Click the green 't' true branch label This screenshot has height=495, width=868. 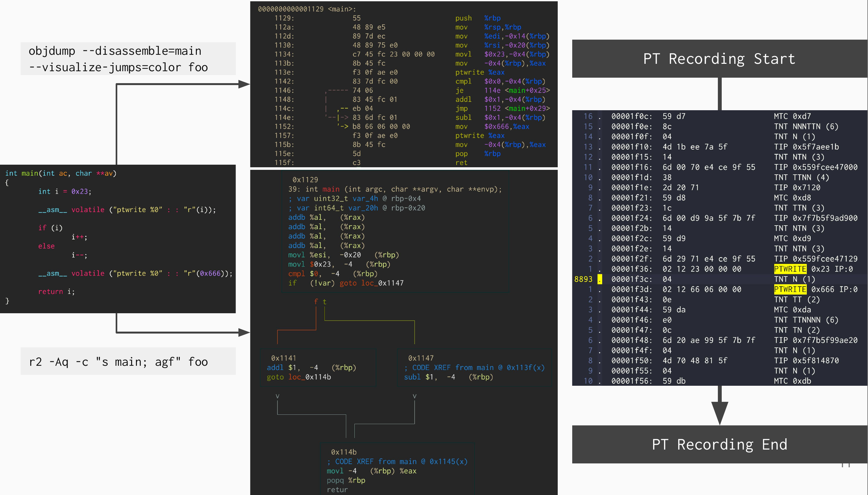click(324, 302)
